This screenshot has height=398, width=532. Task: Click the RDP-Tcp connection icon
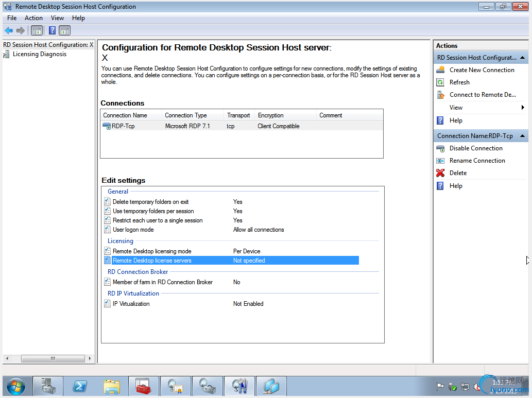[107, 126]
